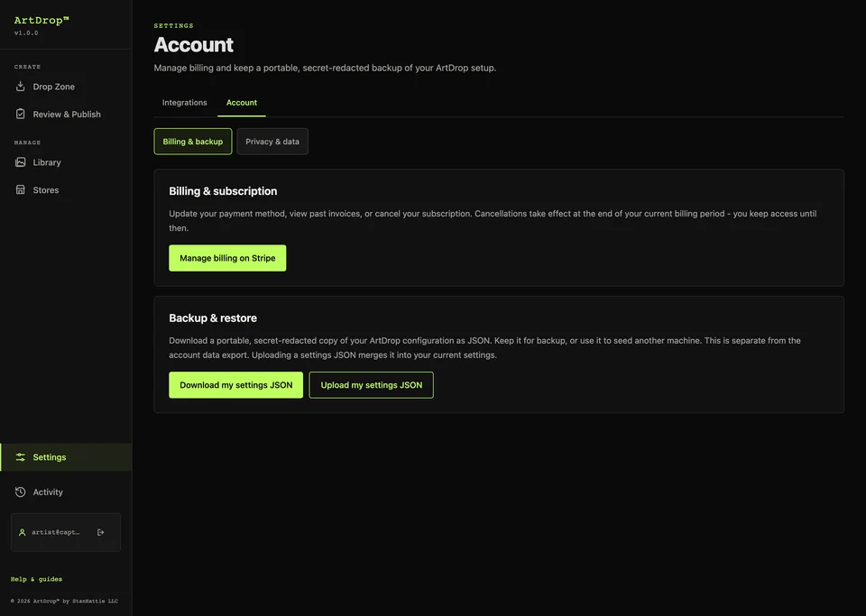Screen dimensions: 866x616
Task: Click the ArtDrop logo
Action: (x=41, y=21)
